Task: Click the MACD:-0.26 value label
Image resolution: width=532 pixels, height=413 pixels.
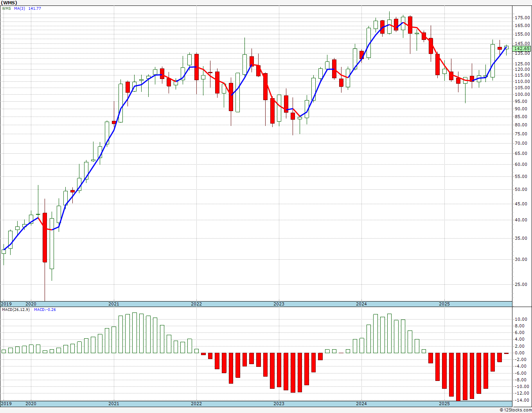Action: [x=45, y=309]
